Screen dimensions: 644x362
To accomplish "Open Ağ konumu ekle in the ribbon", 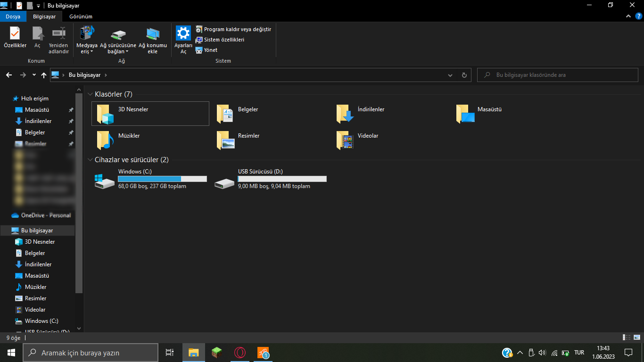I will [x=152, y=40].
